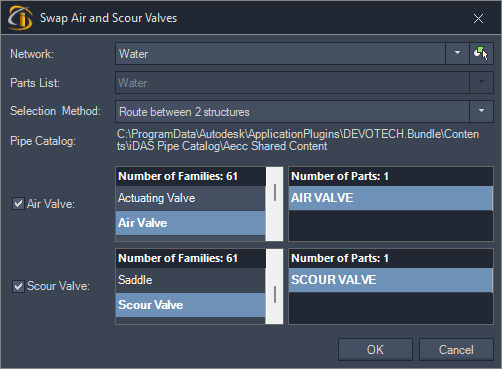Click the disabled Parts List field showing Water
Viewport: 502px width, 369px height.
tap(293, 82)
